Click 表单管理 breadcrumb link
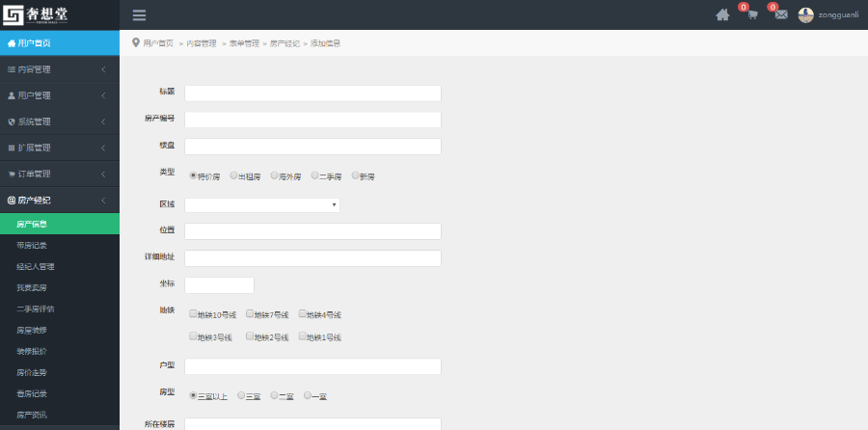Viewport: 868px width, 430px height. coord(244,43)
